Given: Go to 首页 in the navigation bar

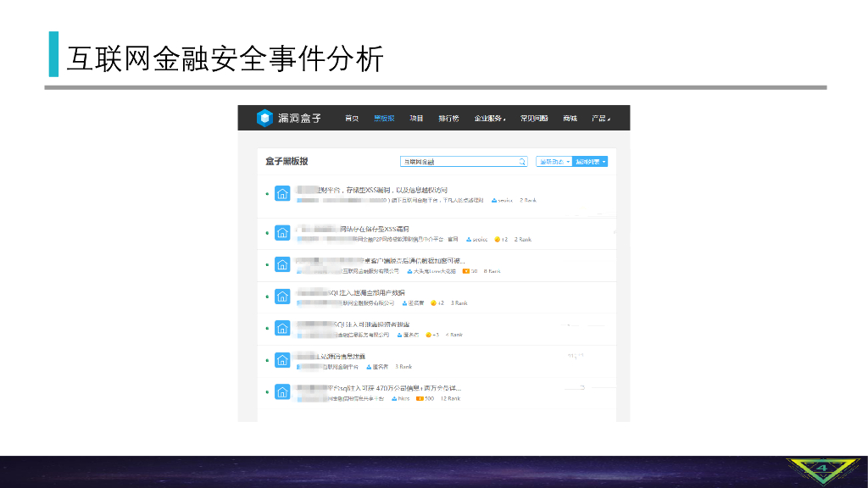Looking at the screenshot, I should tap(352, 119).
